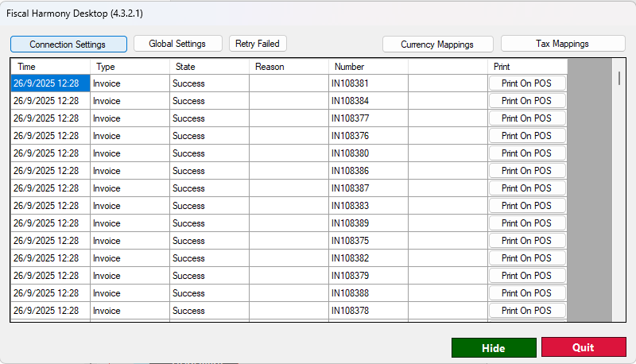Click the State cell Success in row IN108376

(x=209, y=135)
